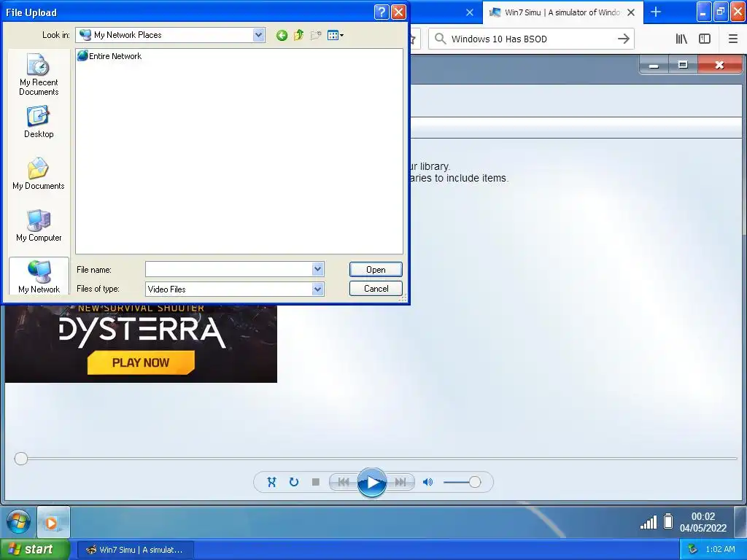Click PLAY NOW on Dysterra ad

click(x=141, y=362)
